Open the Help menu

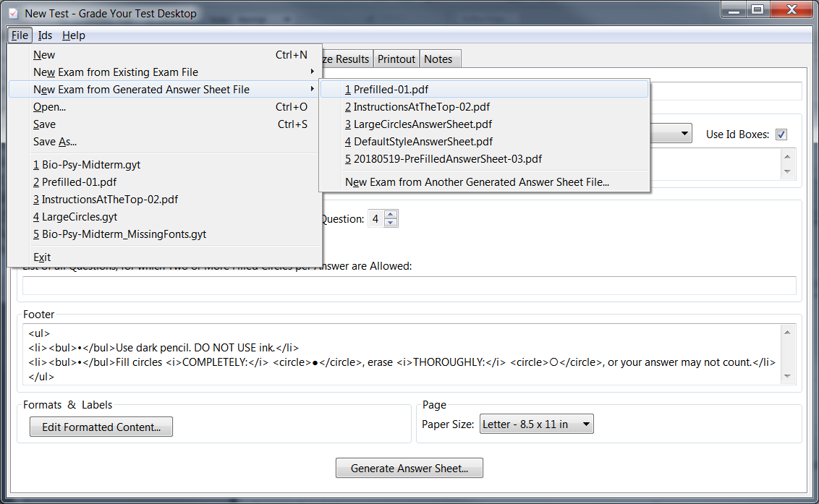(73, 35)
